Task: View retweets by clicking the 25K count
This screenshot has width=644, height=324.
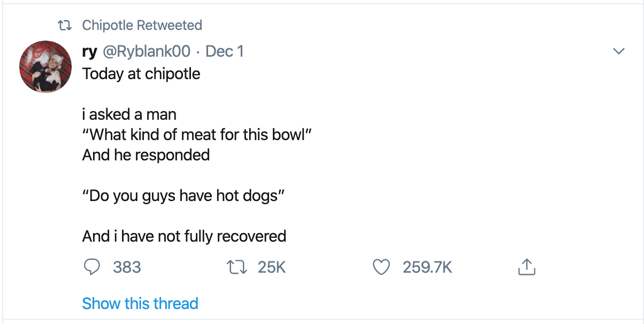Action: coord(272,267)
